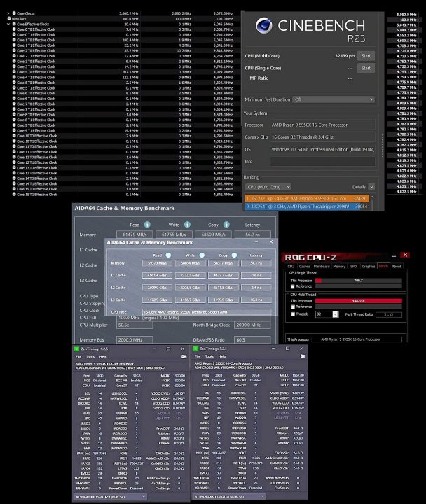Screen dimensions: 426x504
Task: Open the Minimum Test Duration dropdown in Cinebench
Action: [x=334, y=99]
